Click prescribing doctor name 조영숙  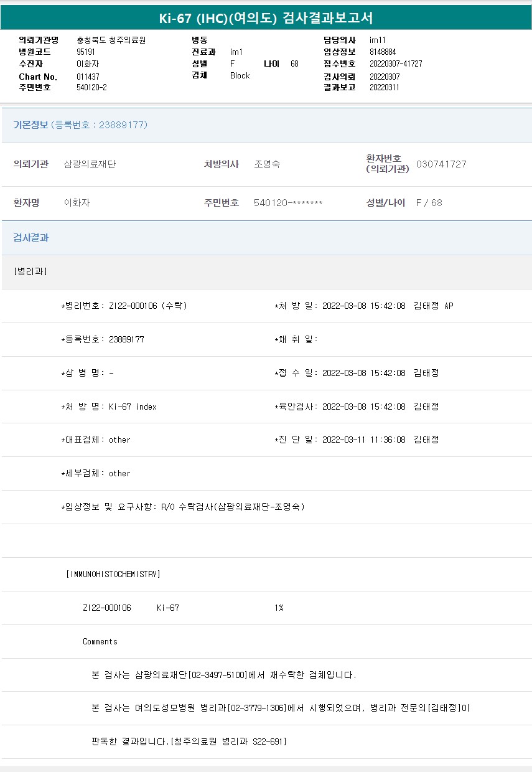[x=267, y=164]
